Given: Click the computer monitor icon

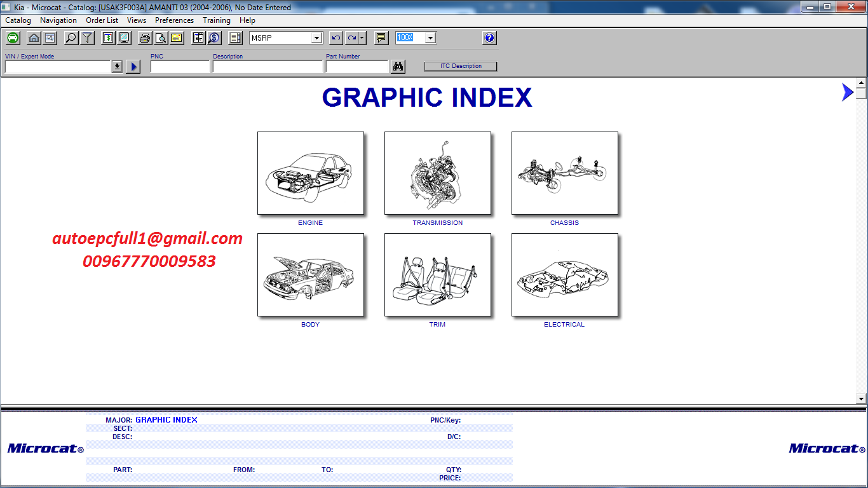Looking at the screenshot, I should coord(124,38).
